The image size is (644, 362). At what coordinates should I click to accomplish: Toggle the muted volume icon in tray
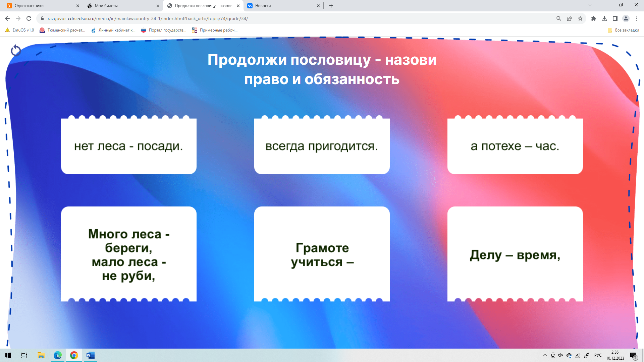561,355
